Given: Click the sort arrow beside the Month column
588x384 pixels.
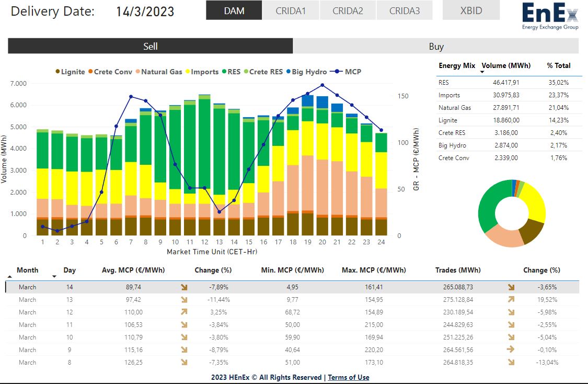Looking at the screenshot, I should (x=10, y=276).
